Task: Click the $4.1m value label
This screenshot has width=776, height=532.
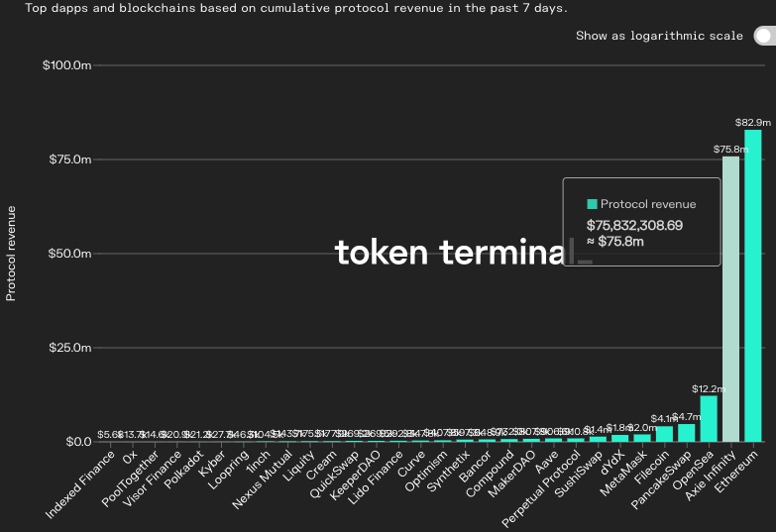Action: [x=664, y=419]
